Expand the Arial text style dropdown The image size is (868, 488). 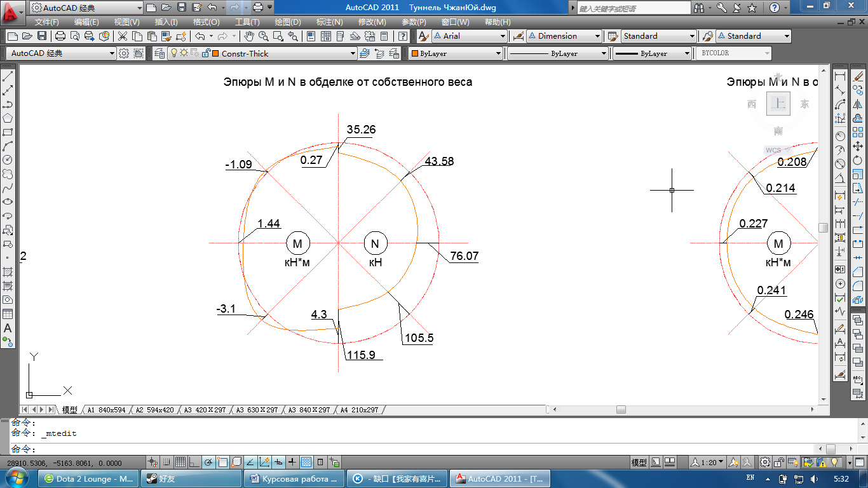[x=503, y=36]
